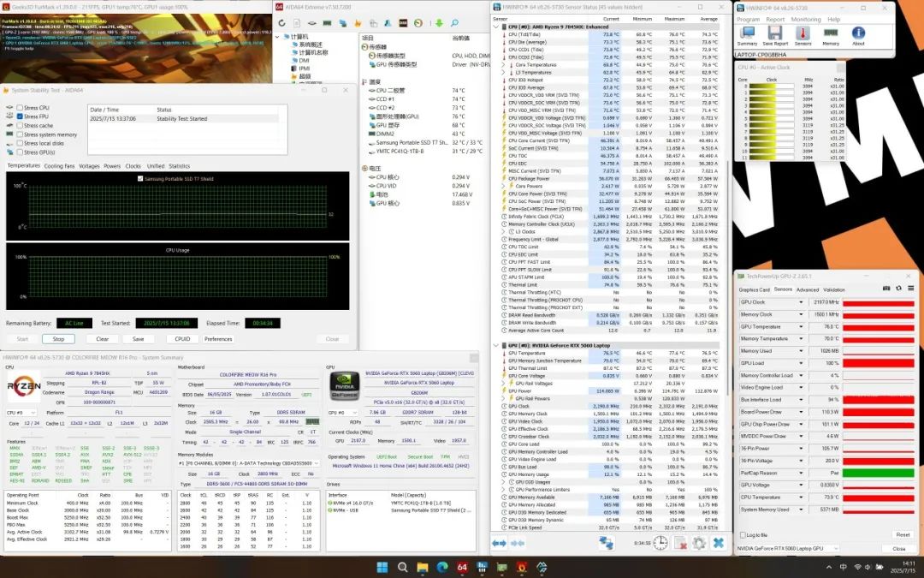Image resolution: width=924 pixels, height=578 pixels.
Task: Switch to the Graphics Card tab in GPU-Z
Action: coord(755,289)
